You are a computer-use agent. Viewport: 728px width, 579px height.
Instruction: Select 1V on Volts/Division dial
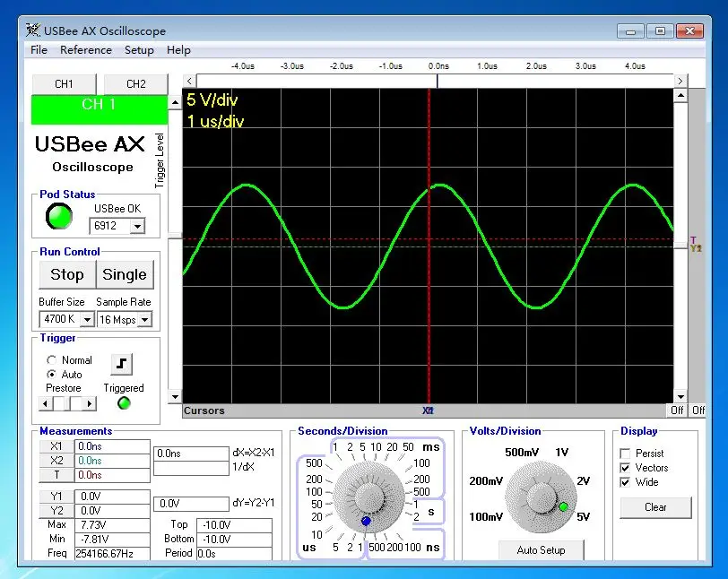pyautogui.click(x=562, y=453)
